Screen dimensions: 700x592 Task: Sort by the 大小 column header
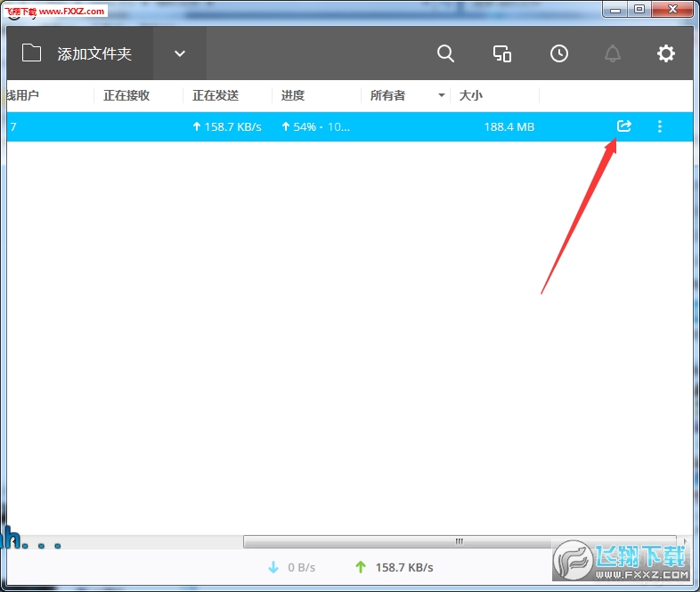point(471,95)
